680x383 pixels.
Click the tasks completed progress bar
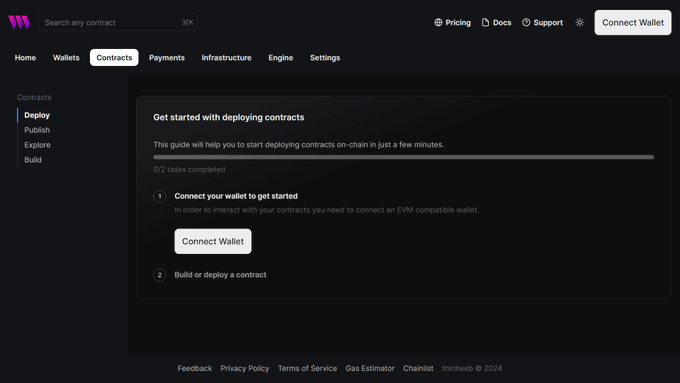pyautogui.click(x=403, y=157)
